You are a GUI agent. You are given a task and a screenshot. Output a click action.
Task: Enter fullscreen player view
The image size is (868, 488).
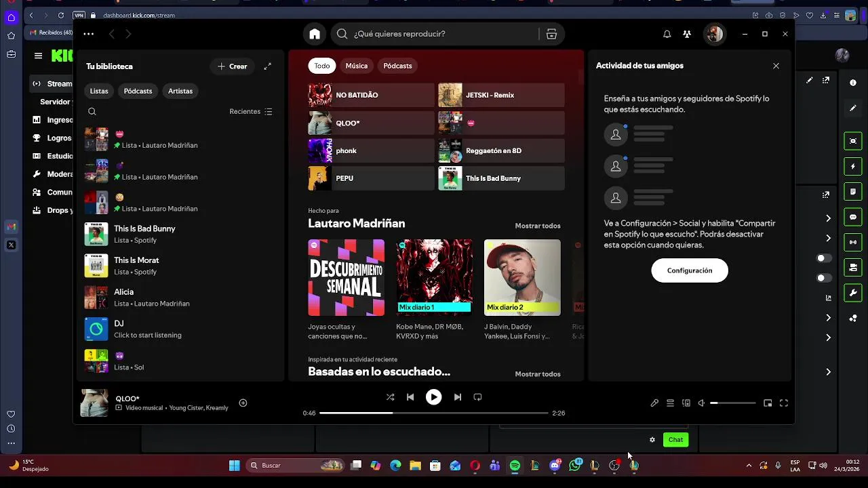click(783, 403)
